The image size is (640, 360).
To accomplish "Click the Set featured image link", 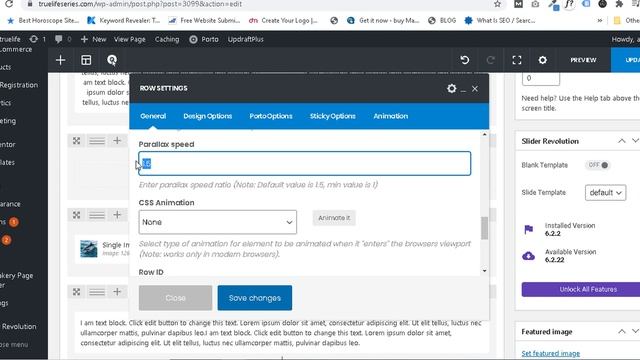I will tap(551, 353).
